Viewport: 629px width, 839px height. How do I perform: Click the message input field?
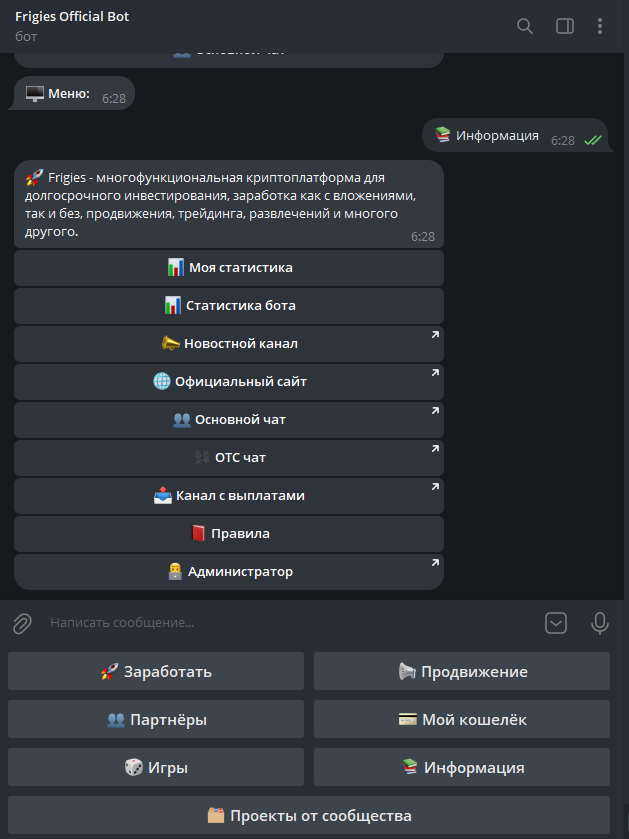tap(289, 623)
